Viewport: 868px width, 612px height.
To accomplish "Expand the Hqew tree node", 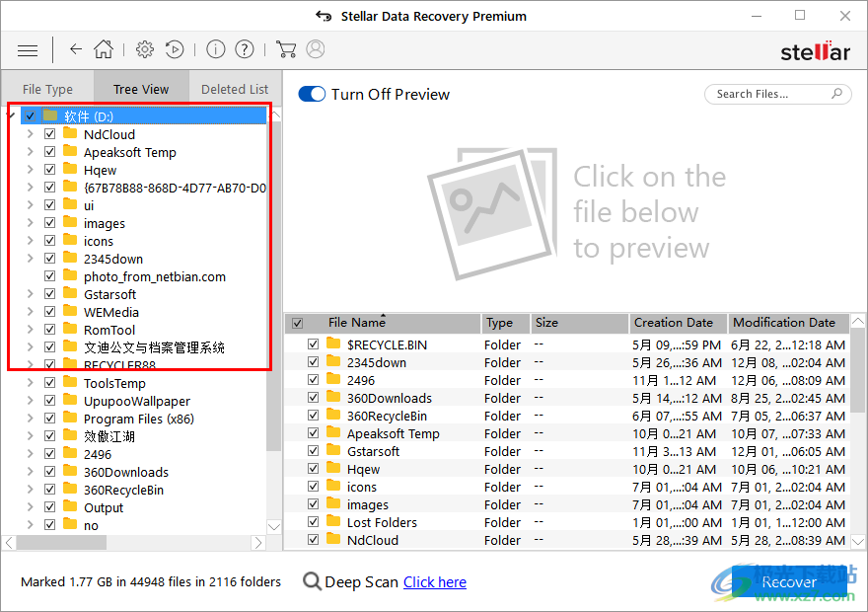I will point(30,170).
